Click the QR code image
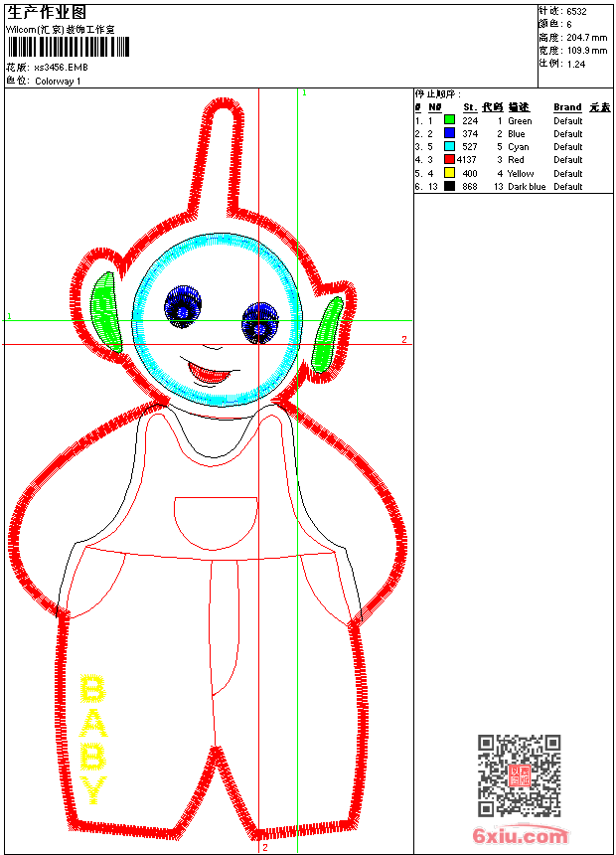Image resolution: width=616 pixels, height=855 pixels. pyautogui.click(x=520, y=774)
